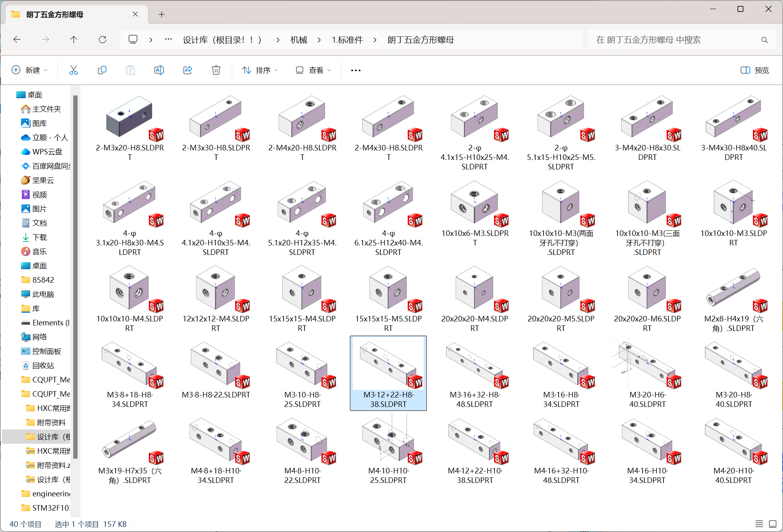Select Elements drive in sidebar
The width and height of the screenshot is (783, 532).
(45, 323)
